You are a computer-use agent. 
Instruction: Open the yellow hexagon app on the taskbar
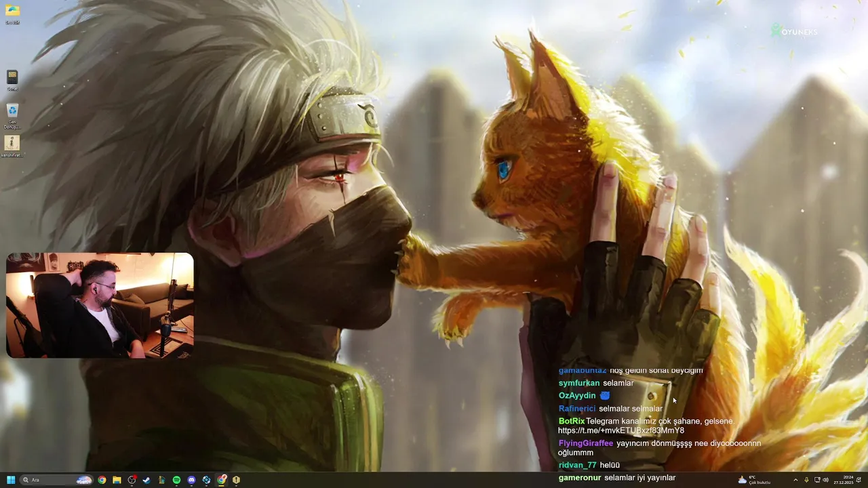236,480
